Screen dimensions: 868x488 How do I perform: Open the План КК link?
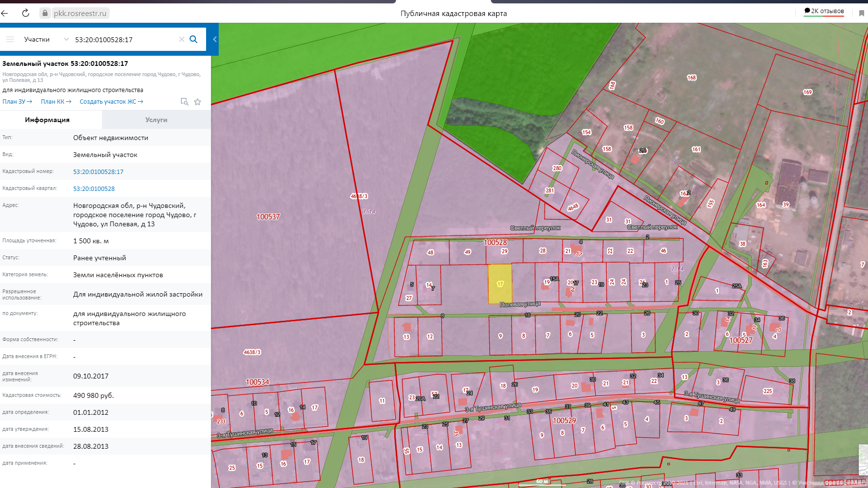56,102
